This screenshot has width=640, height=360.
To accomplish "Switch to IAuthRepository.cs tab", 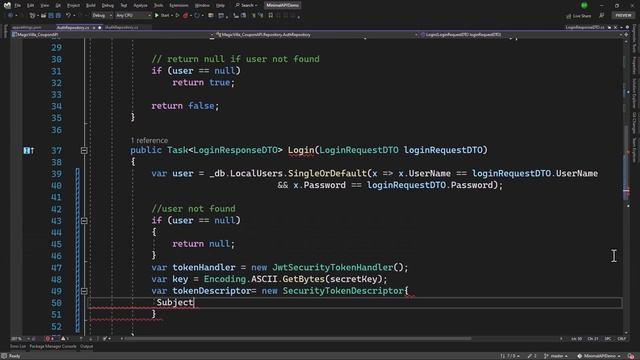I will pyautogui.click(x=122, y=27).
